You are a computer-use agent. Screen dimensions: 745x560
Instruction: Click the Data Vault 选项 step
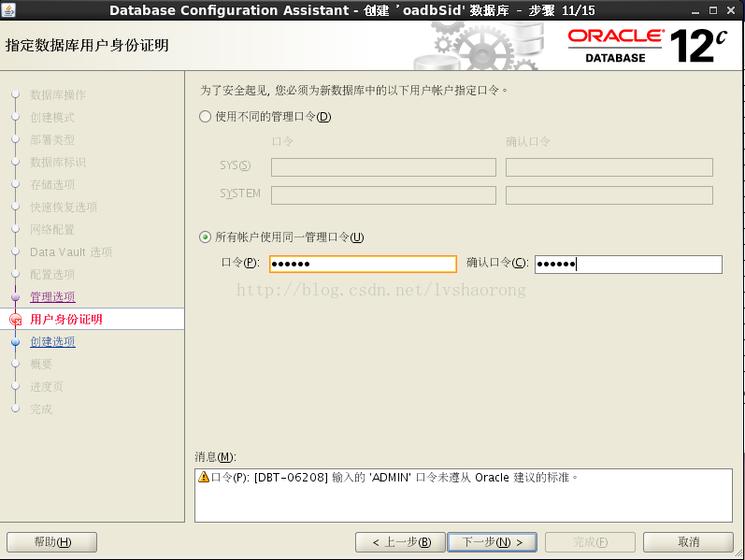pyautogui.click(x=71, y=251)
